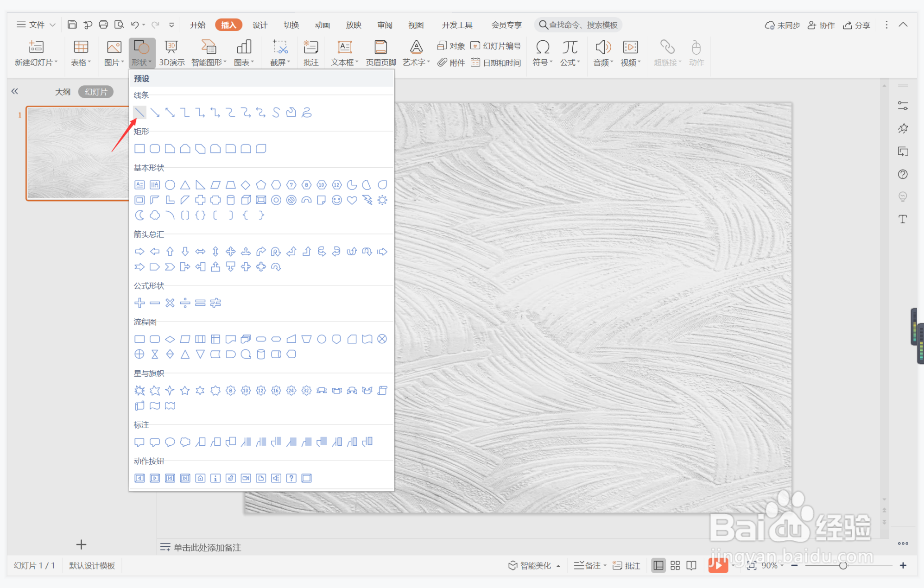Image resolution: width=924 pixels, height=588 pixels.
Task: Click the zoom slider handle
Action: 843,565
